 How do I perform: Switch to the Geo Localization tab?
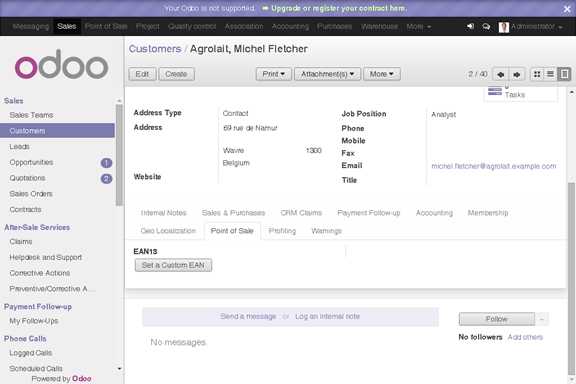pyautogui.click(x=168, y=231)
